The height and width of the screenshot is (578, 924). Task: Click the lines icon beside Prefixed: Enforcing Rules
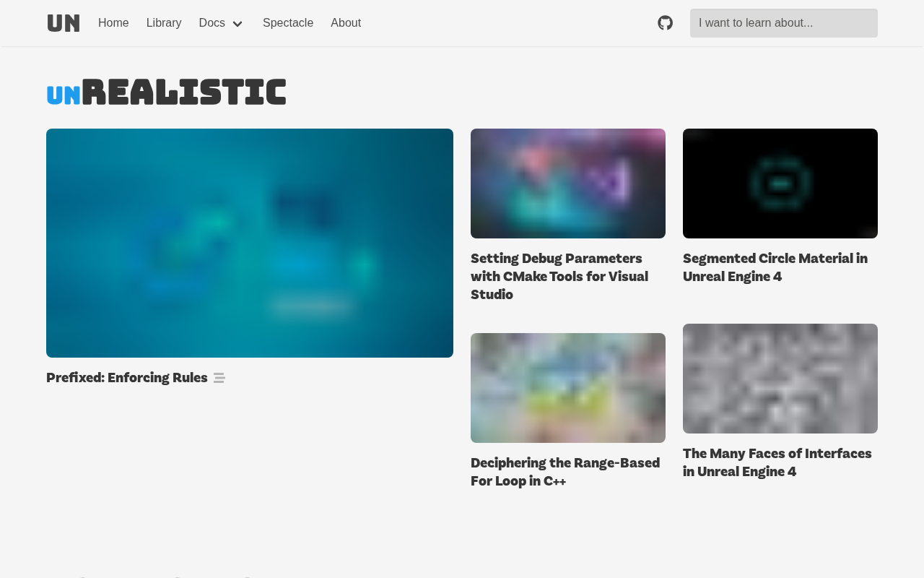pyautogui.click(x=219, y=378)
